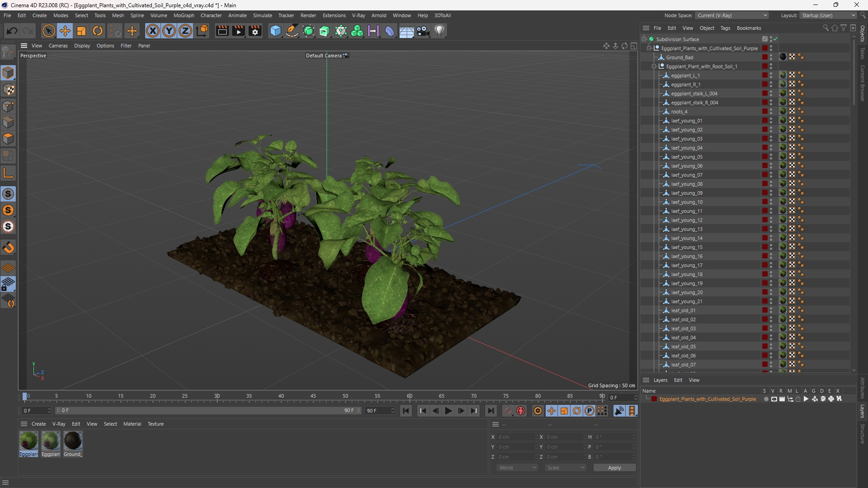
Task: Toggle layer visibility eye for Eggplant_Plants layer
Action: coord(774,399)
